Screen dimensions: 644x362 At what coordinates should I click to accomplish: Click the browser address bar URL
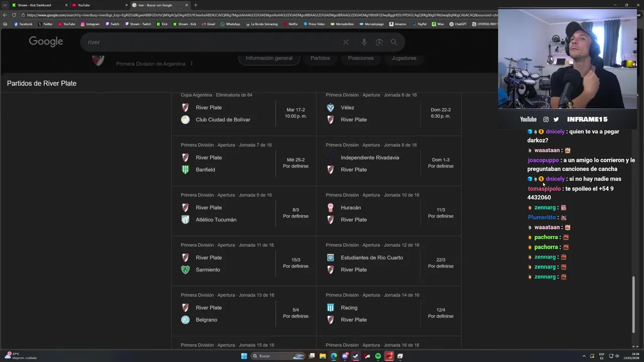[262, 15]
